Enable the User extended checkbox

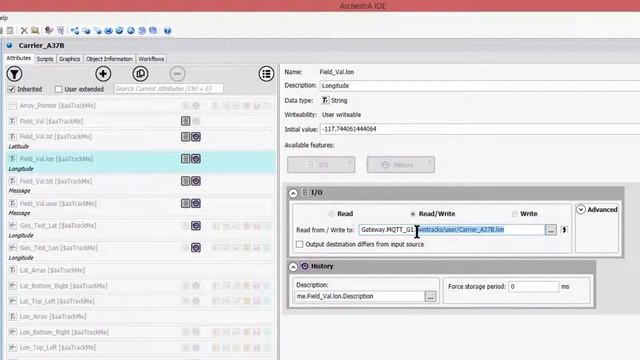pos(59,89)
